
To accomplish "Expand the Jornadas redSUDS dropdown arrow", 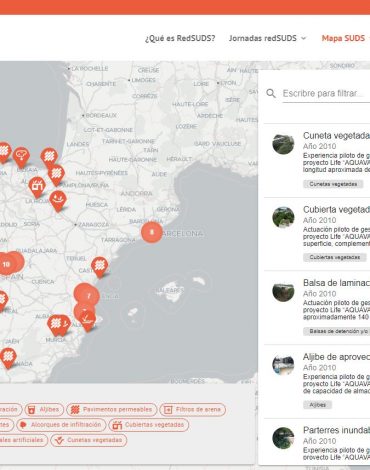I will (x=304, y=38).
